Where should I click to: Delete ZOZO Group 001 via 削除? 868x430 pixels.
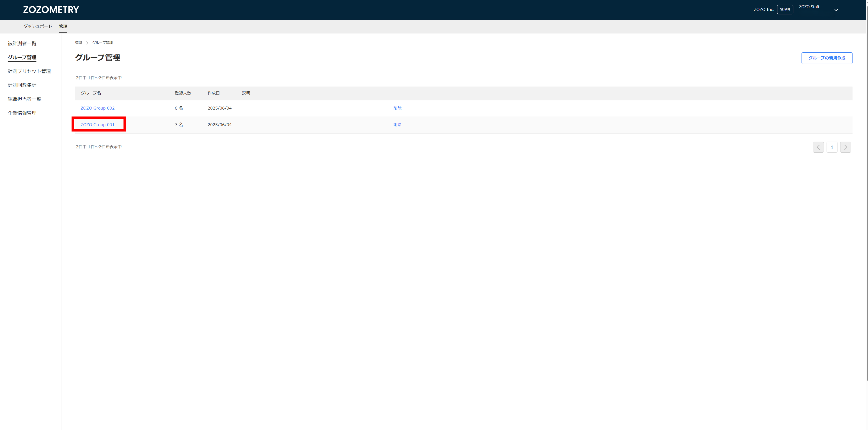397,125
